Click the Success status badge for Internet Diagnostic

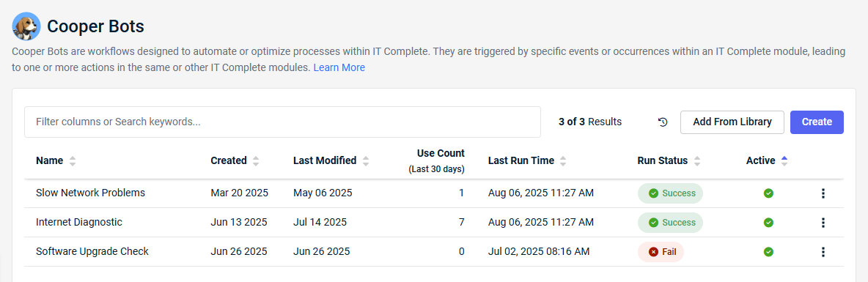point(670,222)
